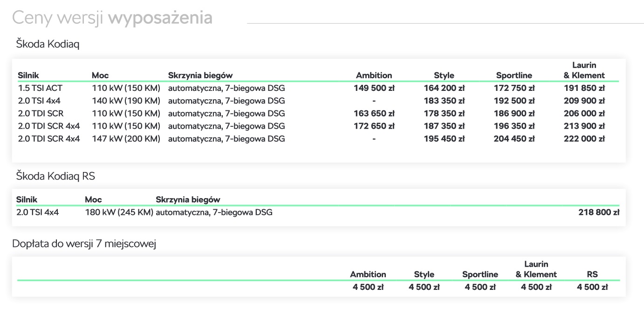The height and width of the screenshot is (309, 644).
Task: Click the 'Dopłata do wersji 7 miejscowej' title
Action: (84, 244)
